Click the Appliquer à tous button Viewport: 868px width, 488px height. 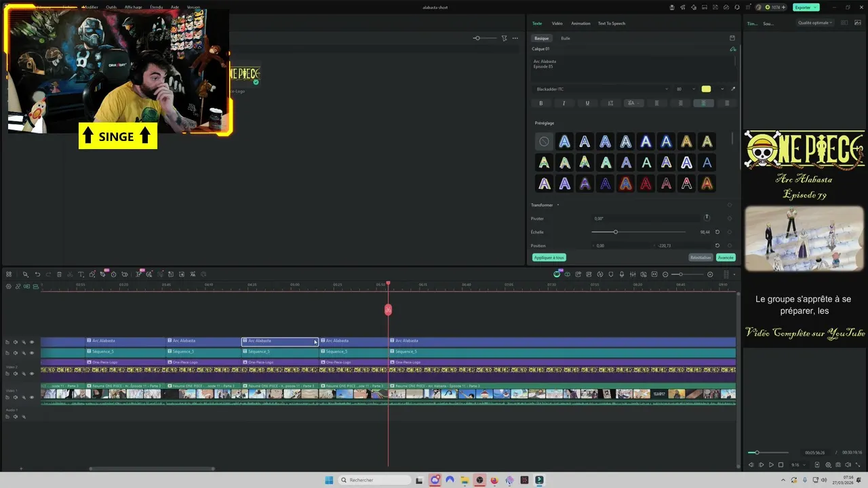pos(549,258)
